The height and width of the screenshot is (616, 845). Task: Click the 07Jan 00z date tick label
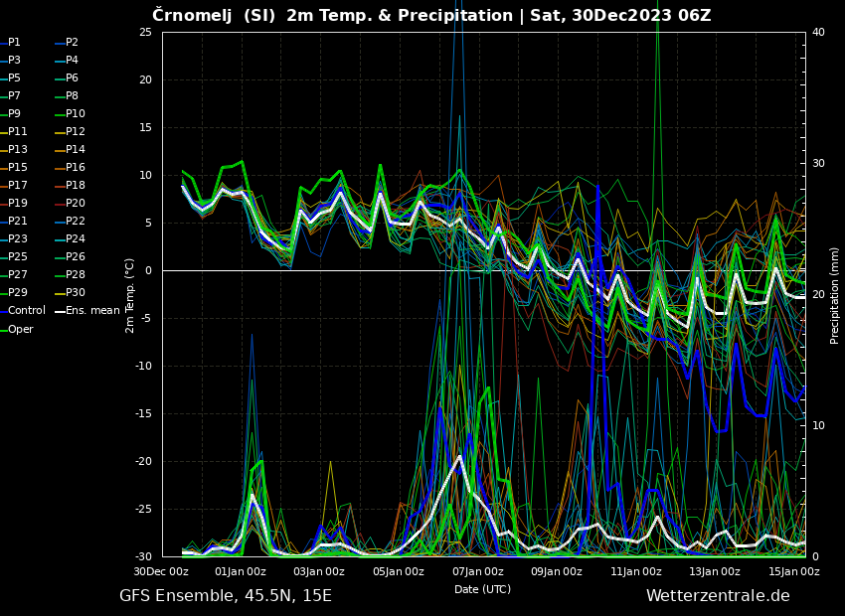pyautogui.click(x=477, y=571)
